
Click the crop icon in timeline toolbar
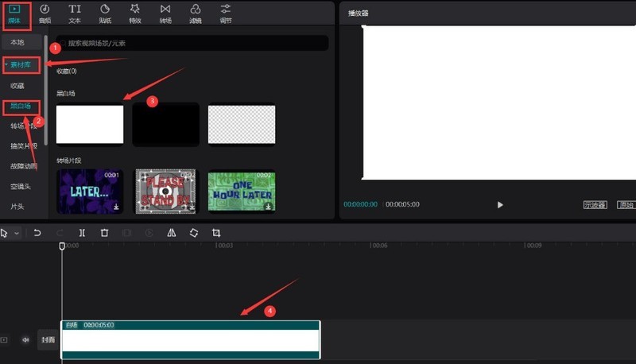click(216, 233)
